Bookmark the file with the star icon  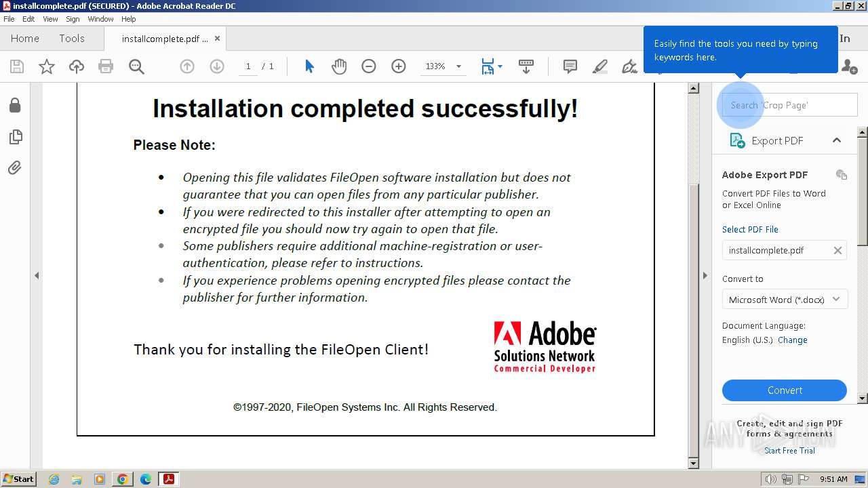tap(47, 66)
